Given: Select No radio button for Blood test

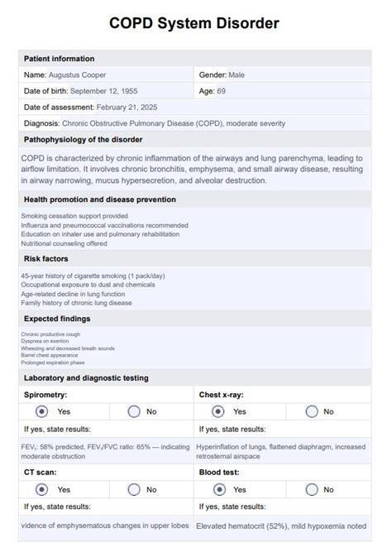Looking at the screenshot, I should tap(312, 489).
